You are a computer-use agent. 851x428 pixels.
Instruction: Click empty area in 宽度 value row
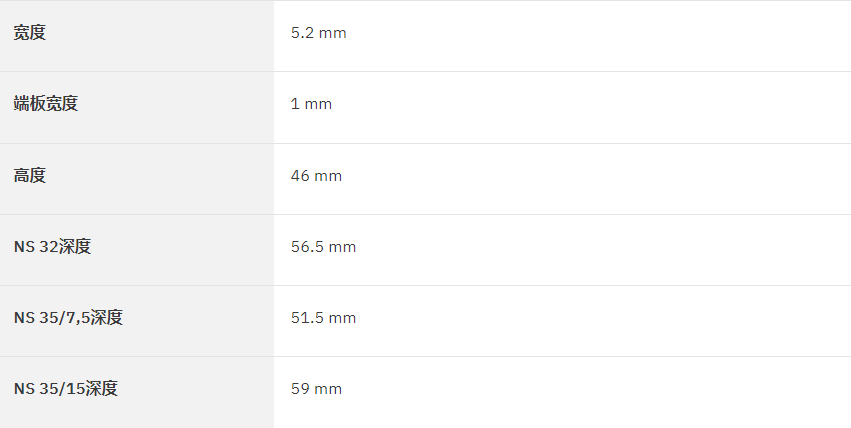coord(597,36)
